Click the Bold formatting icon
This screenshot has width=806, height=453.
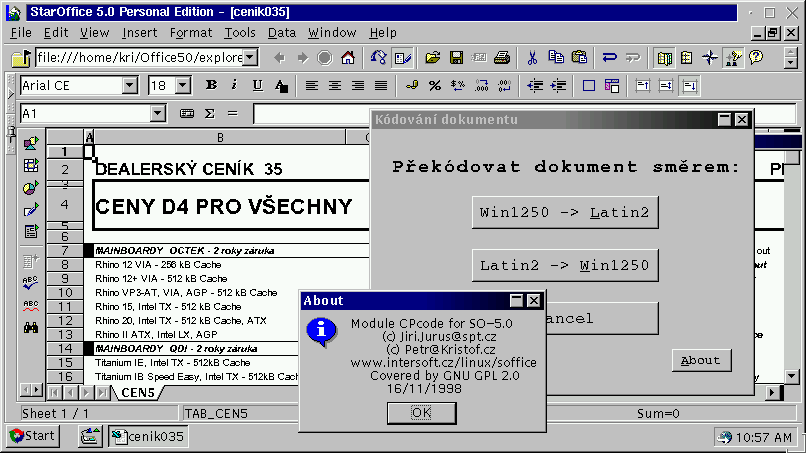211,85
